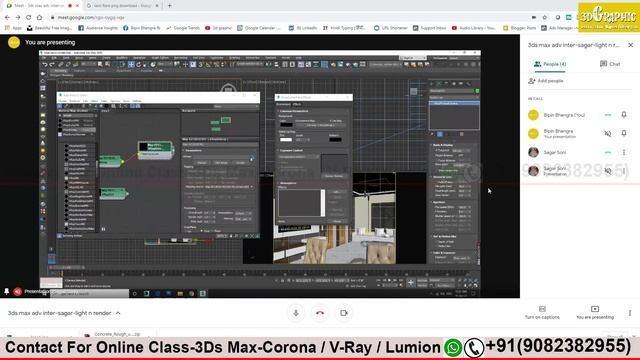This screenshot has width=640, height=360.
Task: Click redo arrow in 3ds Max toolbar
Action: [52, 64]
